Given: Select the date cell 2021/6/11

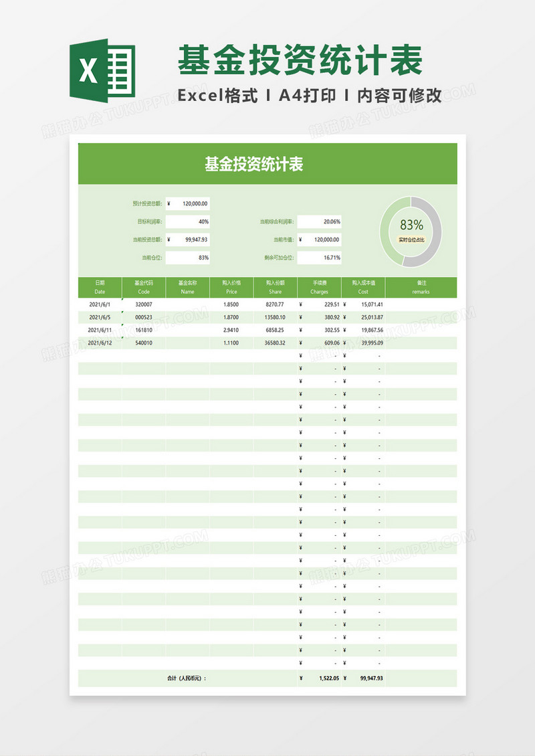Looking at the screenshot, I should click(100, 330).
